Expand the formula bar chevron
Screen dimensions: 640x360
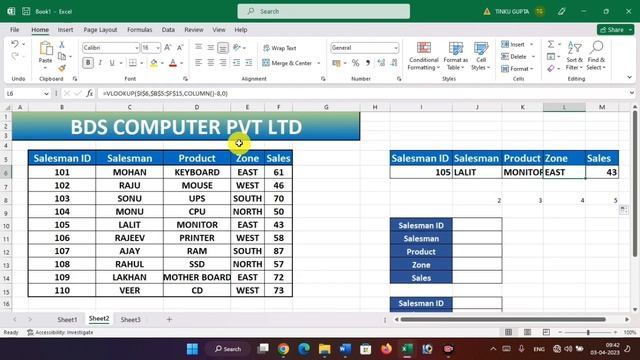click(x=631, y=93)
